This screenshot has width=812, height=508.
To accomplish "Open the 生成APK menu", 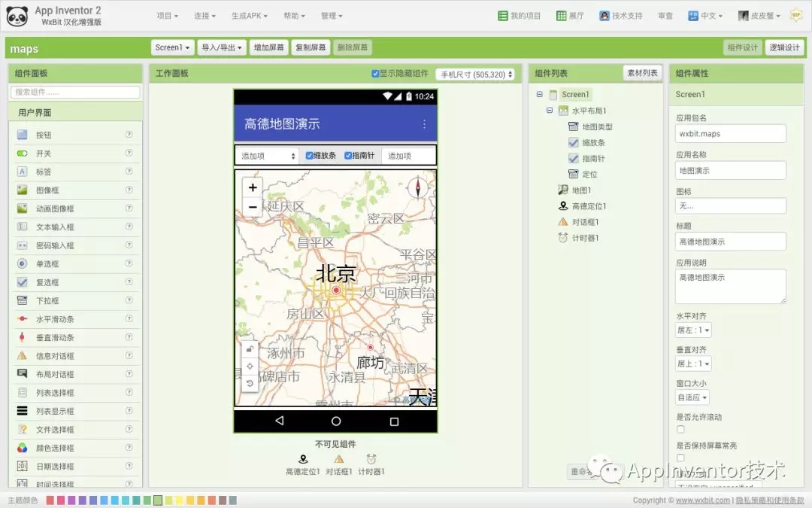I will coord(250,16).
